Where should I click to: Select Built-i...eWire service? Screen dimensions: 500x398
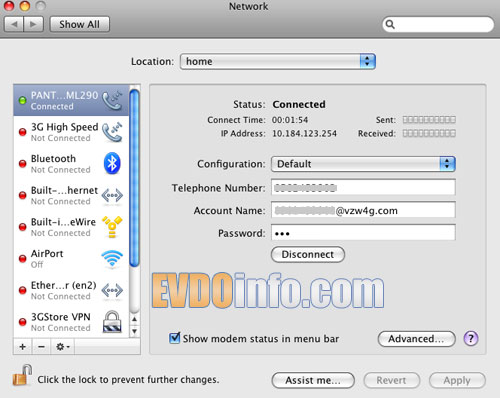pos(71,227)
